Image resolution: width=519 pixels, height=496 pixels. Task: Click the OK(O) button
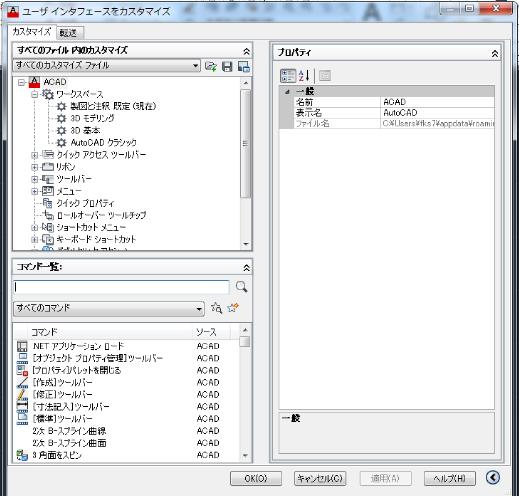pyautogui.click(x=256, y=478)
